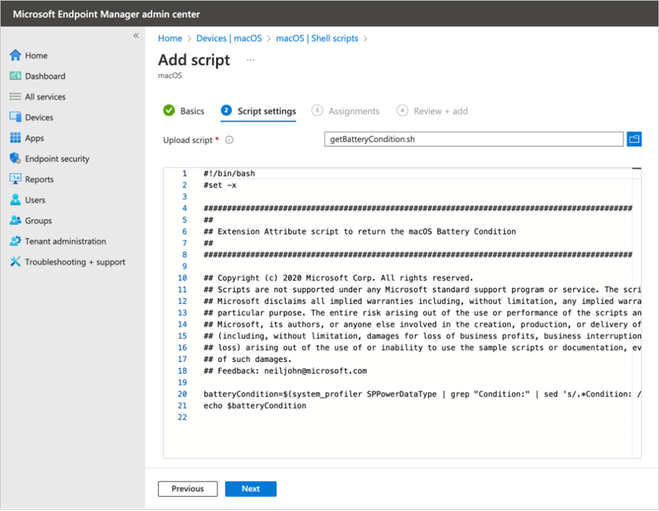Click the Tenant administration gear icon
The image size is (659, 511).
point(15,241)
